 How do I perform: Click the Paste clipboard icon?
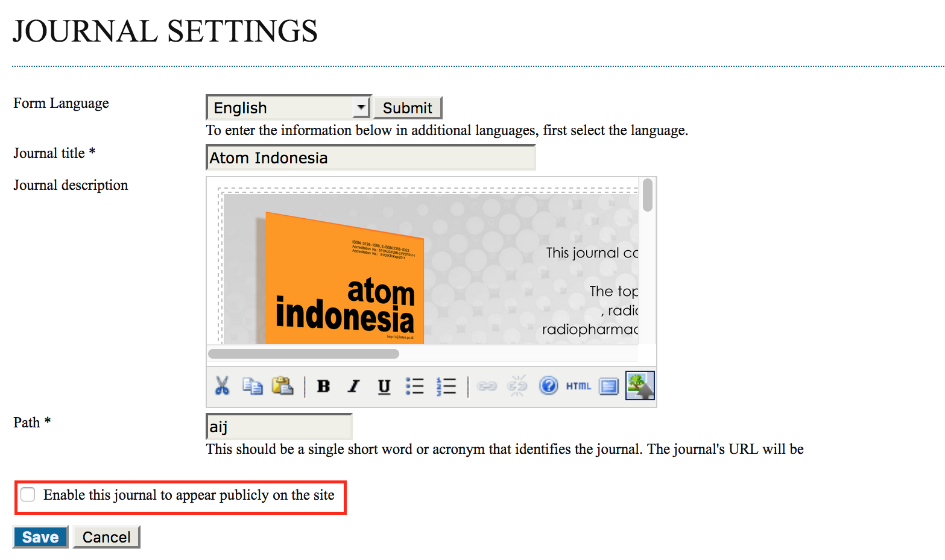pos(282,386)
